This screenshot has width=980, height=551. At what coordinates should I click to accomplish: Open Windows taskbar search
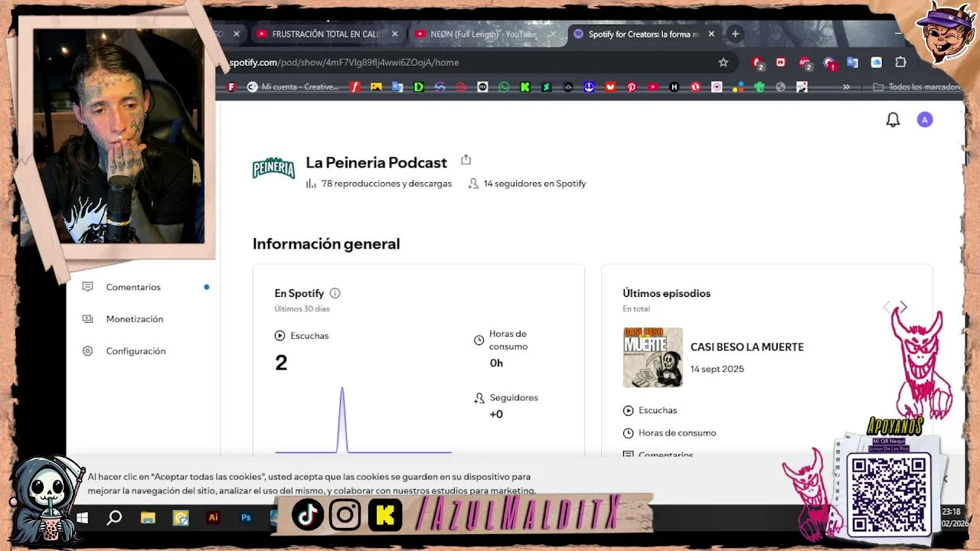coord(114,518)
